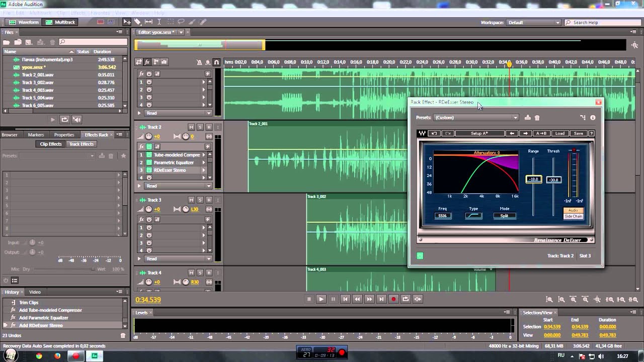Select Side Chain option in plugin
This screenshot has width=644, height=362.
[x=573, y=216]
